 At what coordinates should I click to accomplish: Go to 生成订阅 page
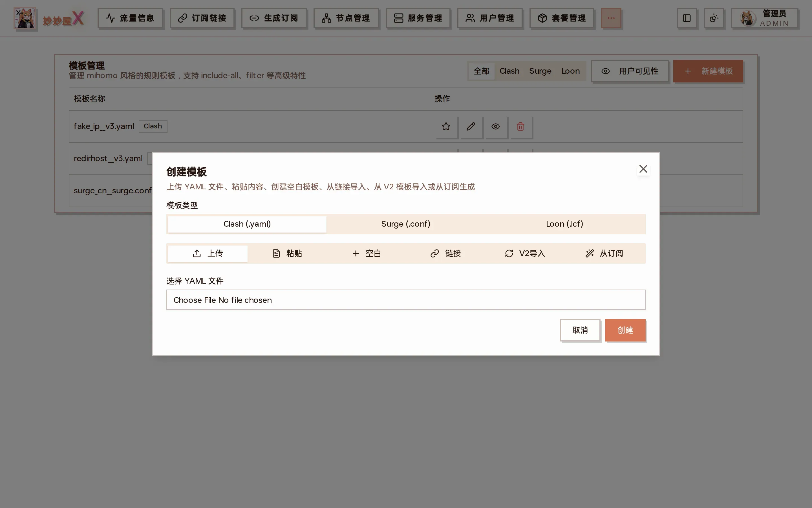[274, 18]
